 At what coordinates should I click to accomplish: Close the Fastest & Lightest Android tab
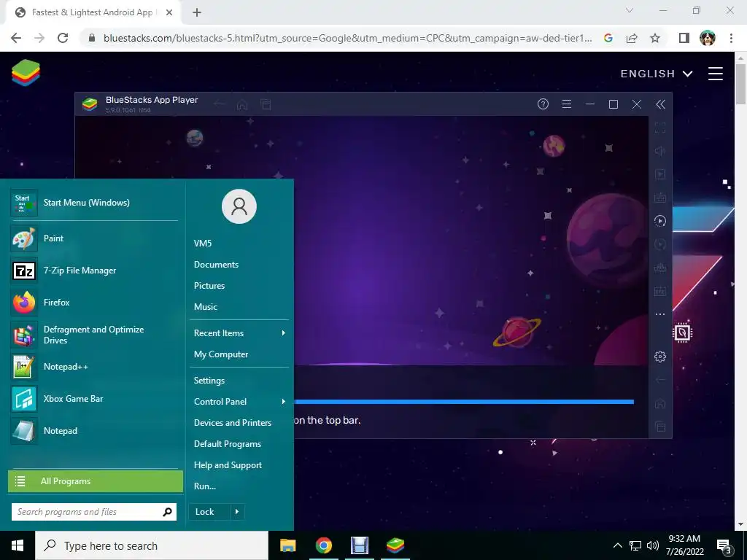click(x=169, y=13)
